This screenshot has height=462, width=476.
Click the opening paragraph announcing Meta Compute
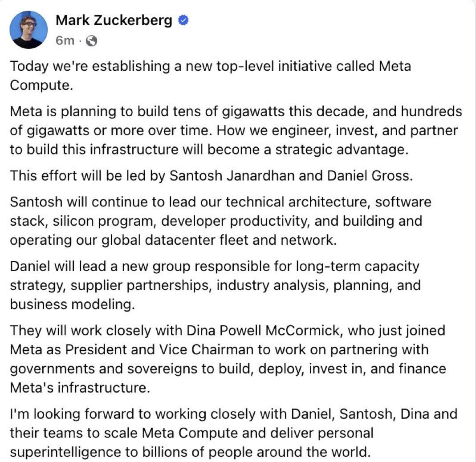pos(210,76)
